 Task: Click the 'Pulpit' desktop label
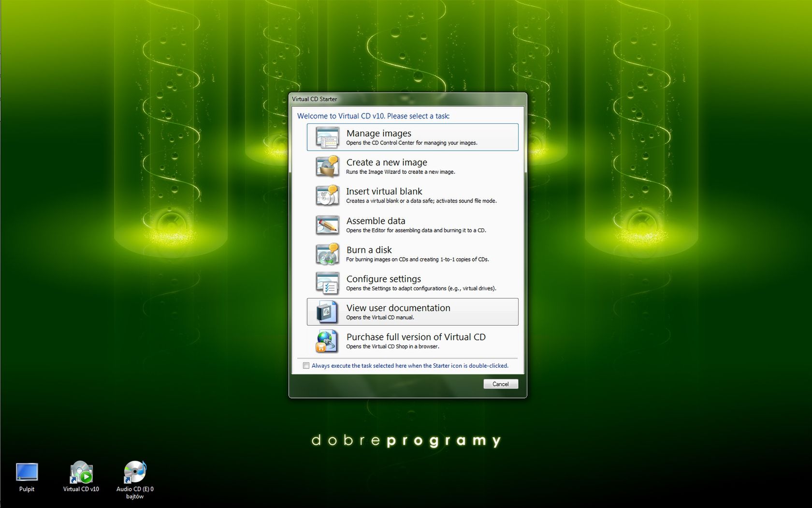(x=27, y=489)
